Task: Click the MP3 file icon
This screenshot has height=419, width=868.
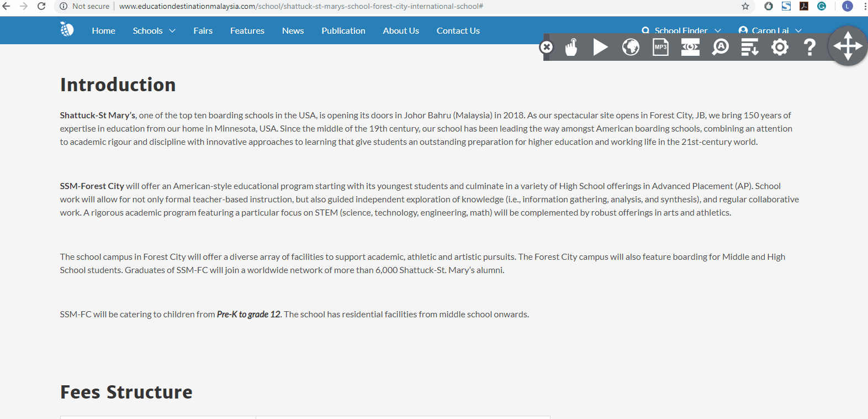Action: (660, 48)
